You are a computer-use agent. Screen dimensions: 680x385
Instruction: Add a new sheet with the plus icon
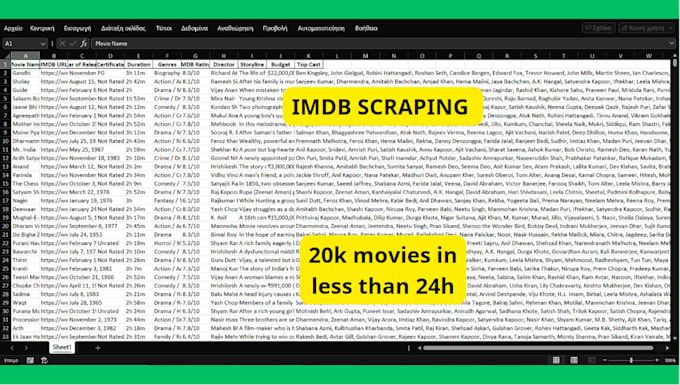(98, 348)
